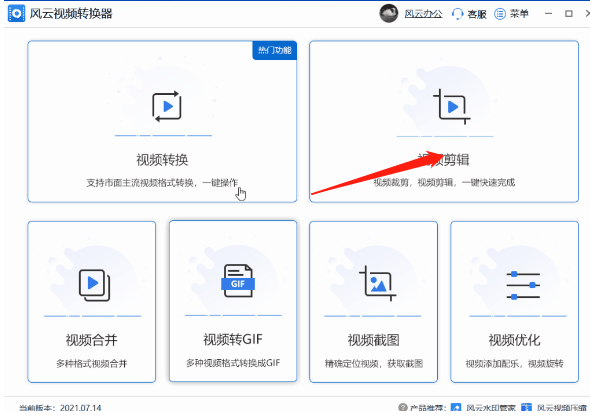Click 多种格式视频合并 description
This screenshot has width=590, height=416.
92,364
